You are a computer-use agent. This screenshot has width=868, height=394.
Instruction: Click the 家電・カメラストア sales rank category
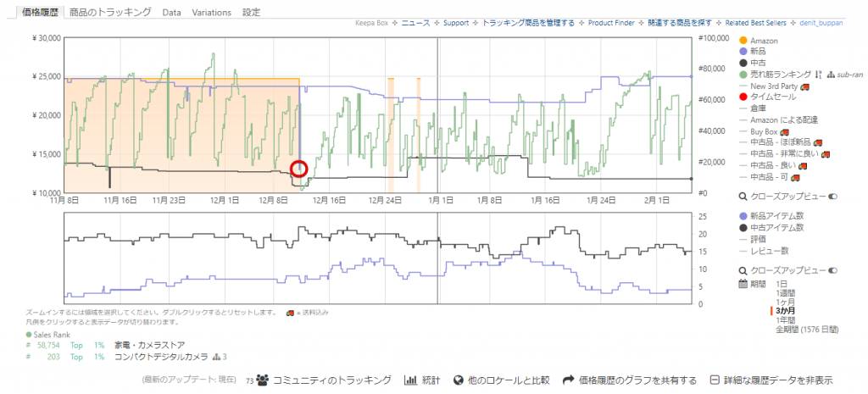(x=150, y=346)
